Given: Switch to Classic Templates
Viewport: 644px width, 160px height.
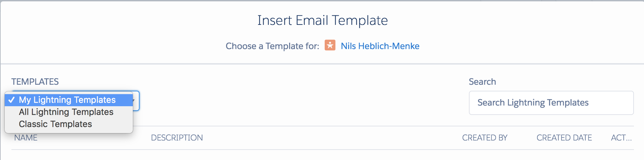Looking at the screenshot, I should coord(55,124).
